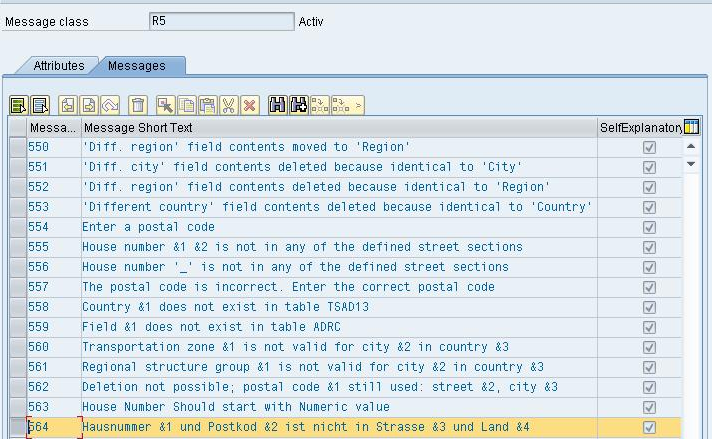Click the paste clipboard icon
712x439 pixels.
[208, 105]
